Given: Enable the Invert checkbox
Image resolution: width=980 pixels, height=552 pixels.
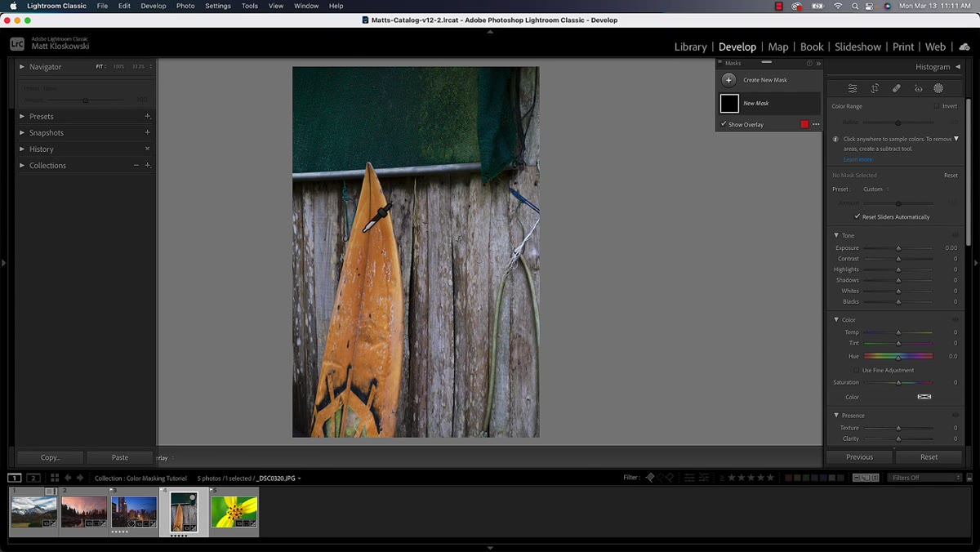Looking at the screenshot, I should [x=937, y=106].
